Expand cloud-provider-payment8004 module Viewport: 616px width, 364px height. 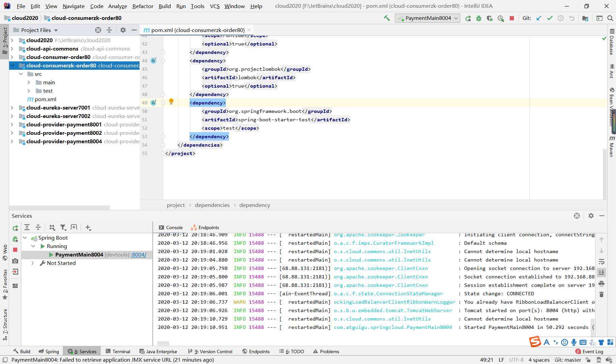click(x=12, y=141)
